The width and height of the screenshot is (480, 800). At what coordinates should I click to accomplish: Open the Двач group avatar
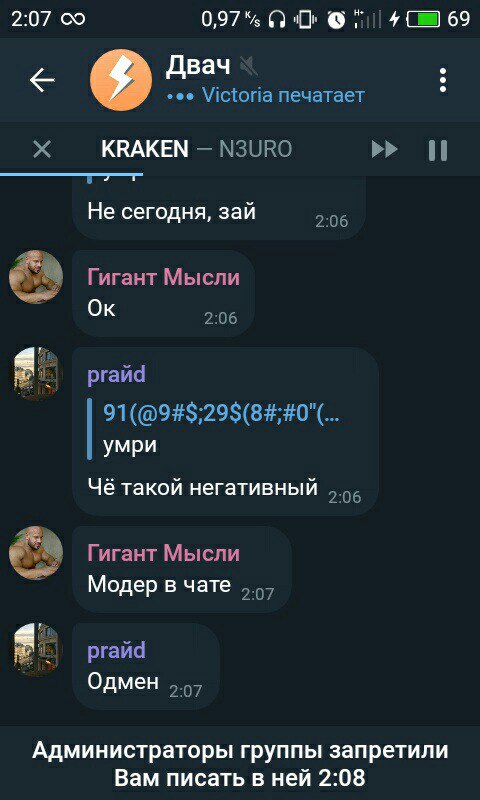(121, 80)
